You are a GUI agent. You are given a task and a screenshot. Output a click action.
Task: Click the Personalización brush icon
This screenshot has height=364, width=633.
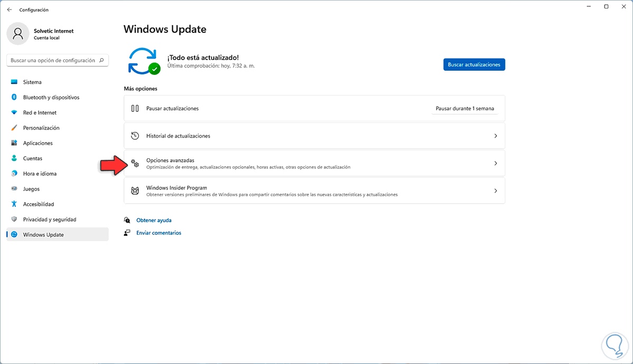[14, 128]
